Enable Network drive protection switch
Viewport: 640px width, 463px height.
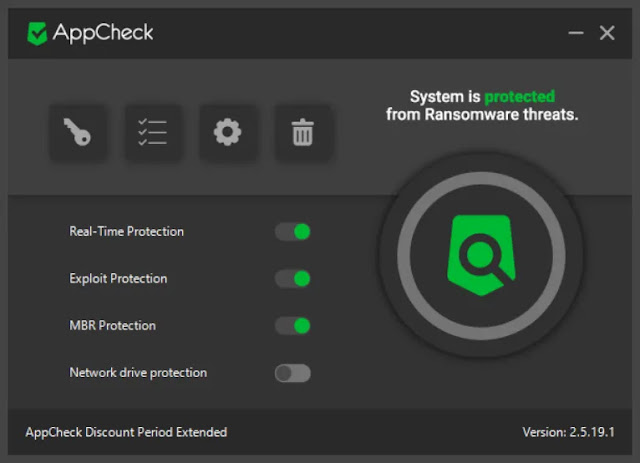click(293, 373)
